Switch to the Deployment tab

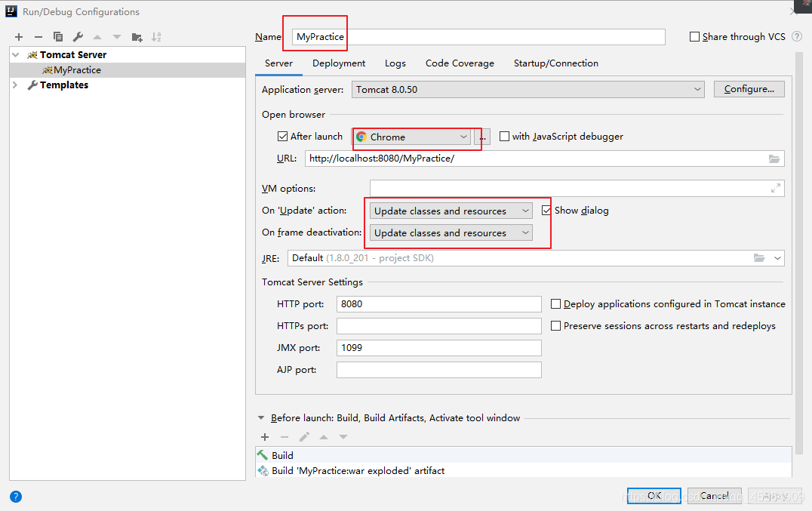[339, 63]
